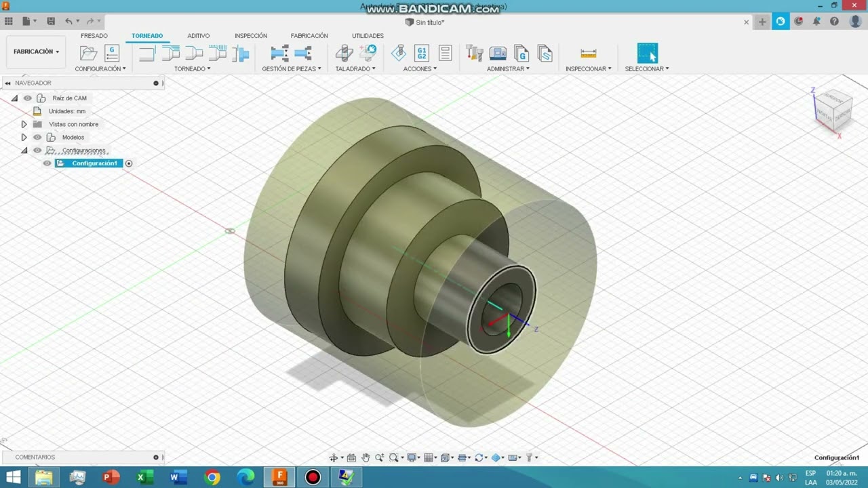Image resolution: width=868 pixels, height=488 pixels.
Task: Open the template library icon
Action: (x=545, y=53)
